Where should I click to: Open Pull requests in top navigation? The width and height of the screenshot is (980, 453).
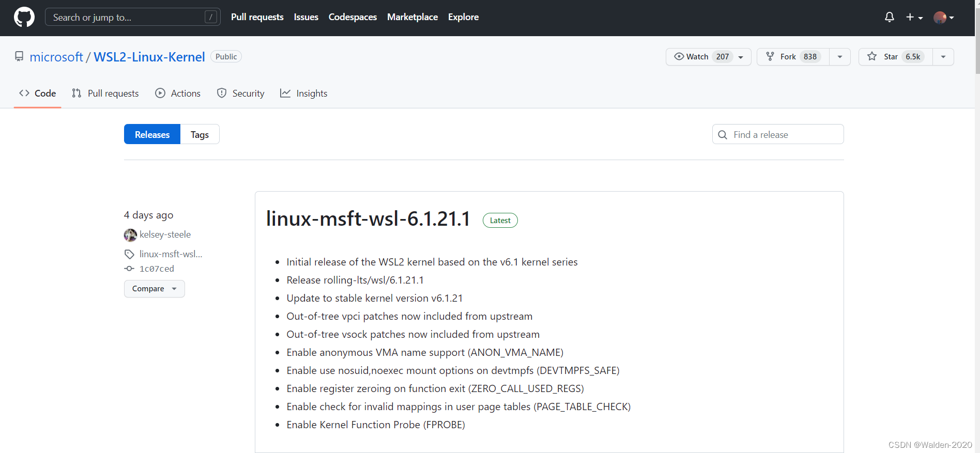[x=257, y=17]
